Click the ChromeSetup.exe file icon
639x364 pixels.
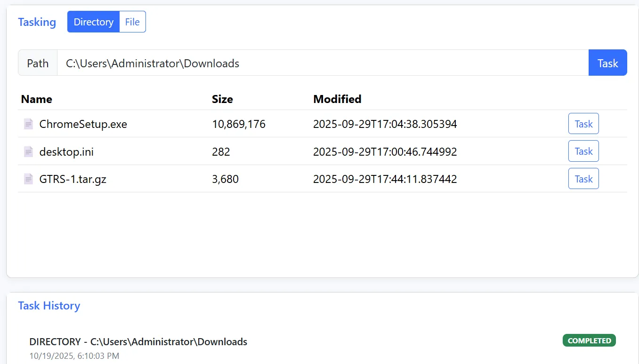29,124
